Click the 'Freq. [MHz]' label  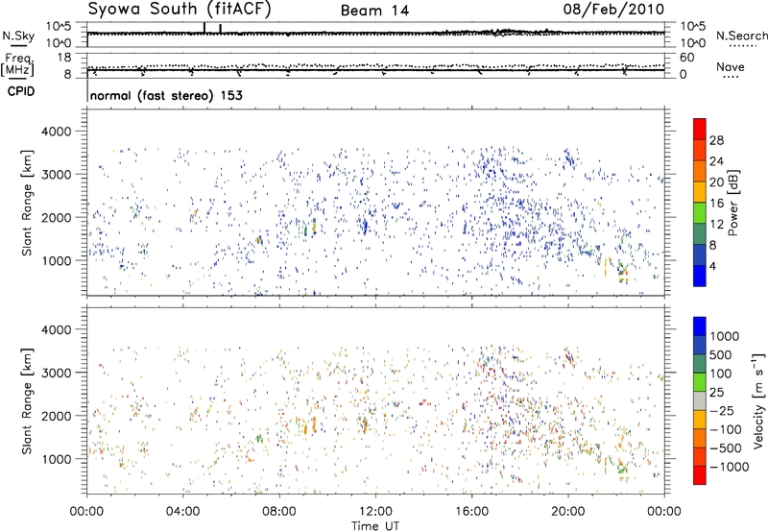point(17,65)
